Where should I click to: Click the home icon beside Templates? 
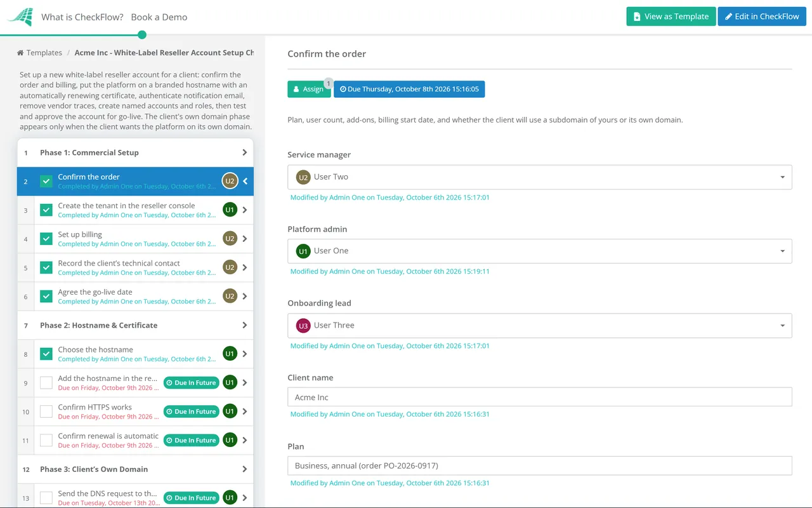tap(20, 53)
